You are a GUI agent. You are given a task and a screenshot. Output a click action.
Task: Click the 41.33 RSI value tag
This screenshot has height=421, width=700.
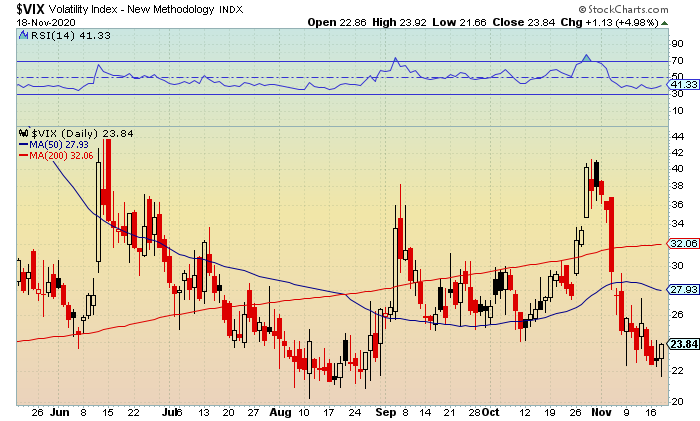(683, 84)
